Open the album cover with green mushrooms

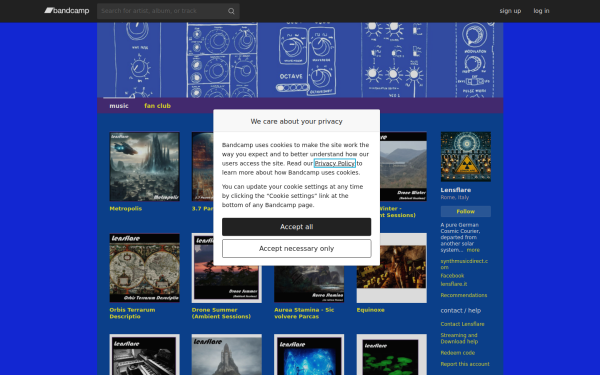391,355
